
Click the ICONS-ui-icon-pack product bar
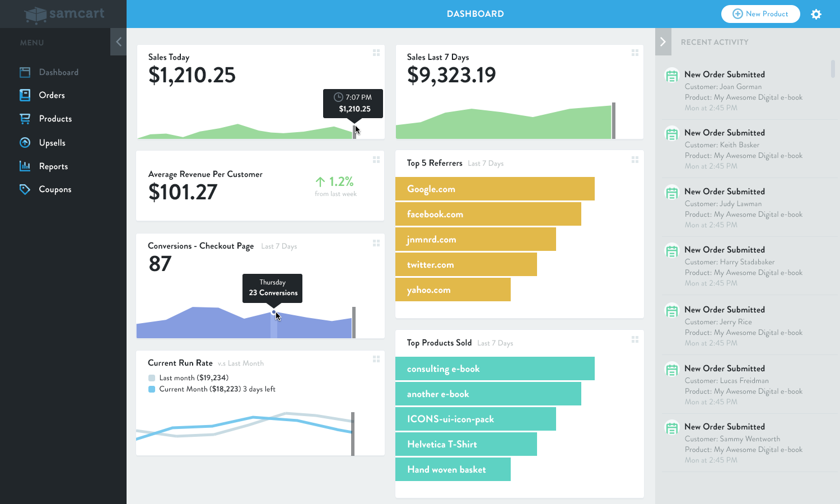[475, 419]
